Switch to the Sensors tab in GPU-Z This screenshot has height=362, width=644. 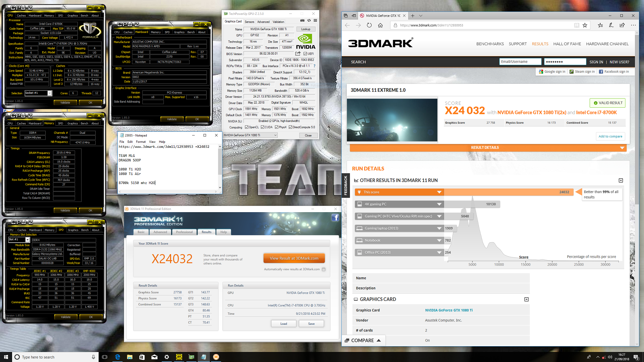pos(249,22)
